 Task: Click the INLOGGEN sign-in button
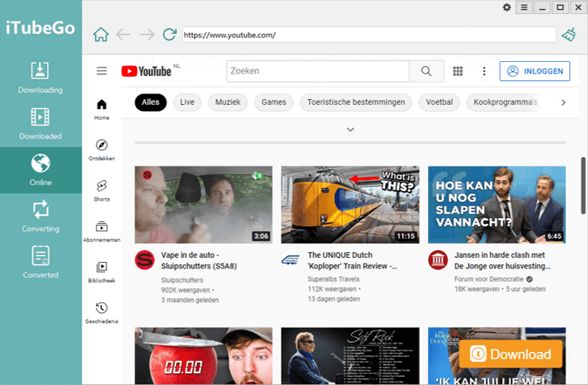point(535,71)
